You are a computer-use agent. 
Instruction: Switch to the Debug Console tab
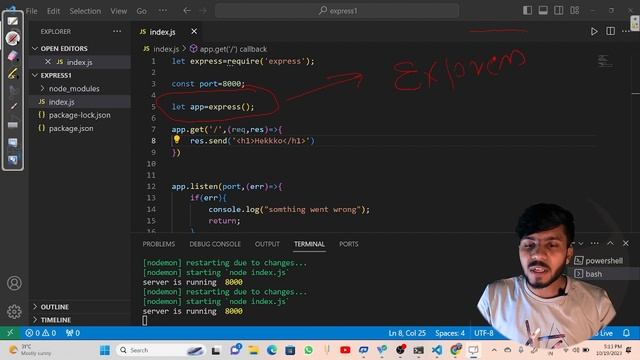point(215,244)
